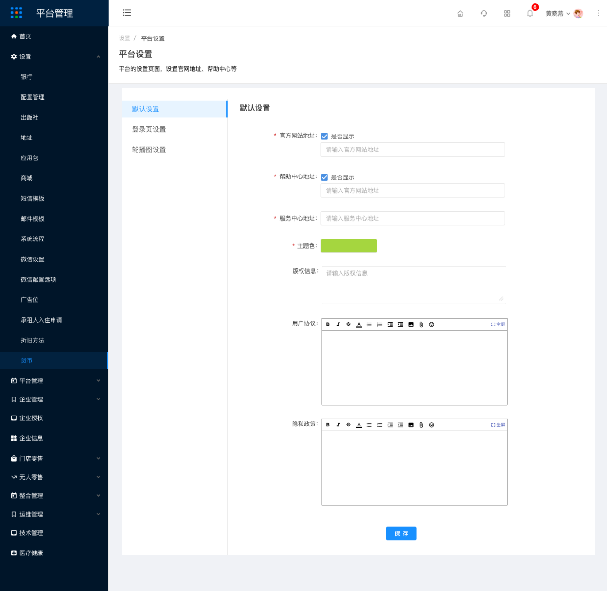Image resolution: width=607 pixels, height=591 pixels.
Task: Expand the 企业管理 sidebar group chevron
Action: coord(98,399)
